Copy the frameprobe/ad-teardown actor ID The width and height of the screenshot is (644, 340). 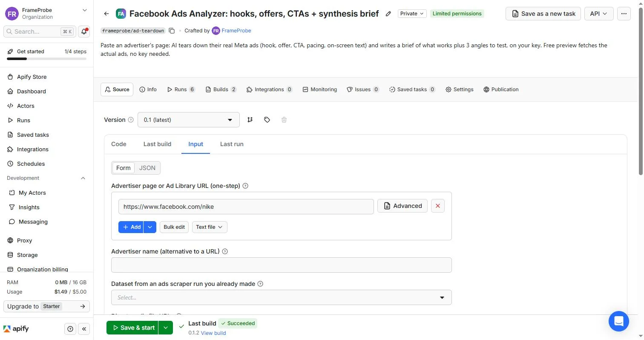[x=172, y=31]
